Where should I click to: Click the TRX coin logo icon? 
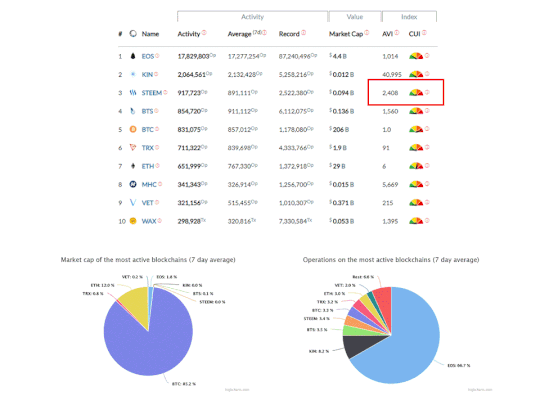133,147
